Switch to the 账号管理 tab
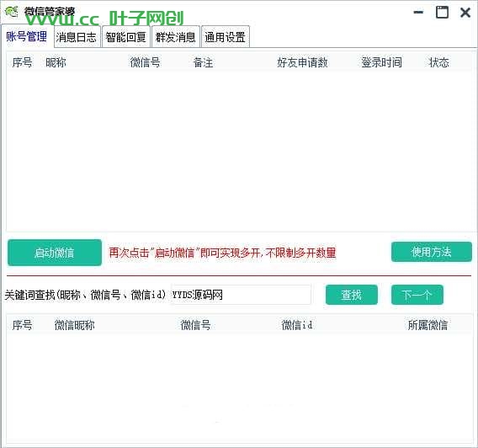478x448 pixels. (x=27, y=37)
